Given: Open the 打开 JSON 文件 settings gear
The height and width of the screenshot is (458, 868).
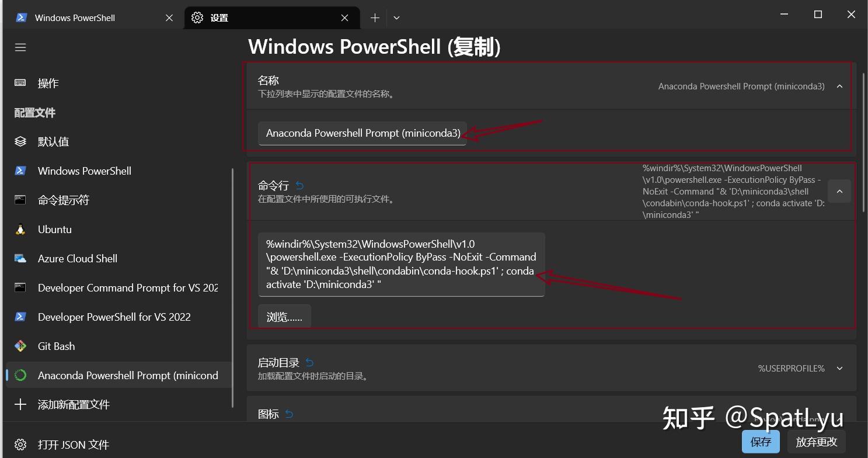Looking at the screenshot, I should click(20, 445).
